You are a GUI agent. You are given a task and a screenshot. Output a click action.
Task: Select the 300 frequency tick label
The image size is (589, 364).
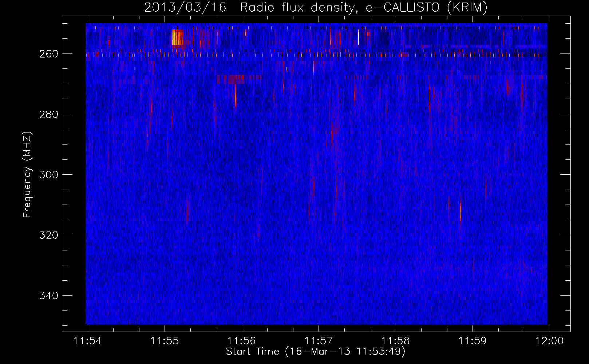(49, 175)
